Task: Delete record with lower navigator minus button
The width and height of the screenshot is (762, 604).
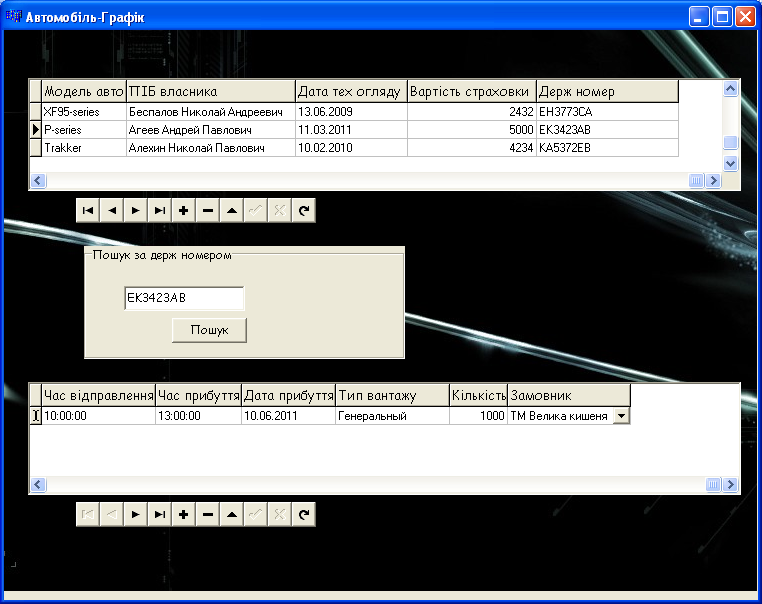Action: (208, 514)
